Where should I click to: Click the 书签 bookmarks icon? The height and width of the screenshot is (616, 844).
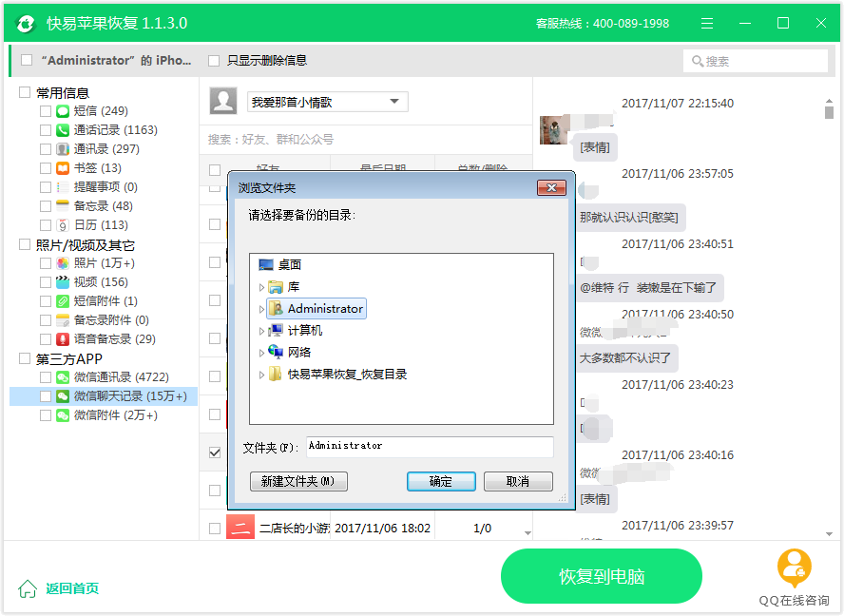pos(63,168)
